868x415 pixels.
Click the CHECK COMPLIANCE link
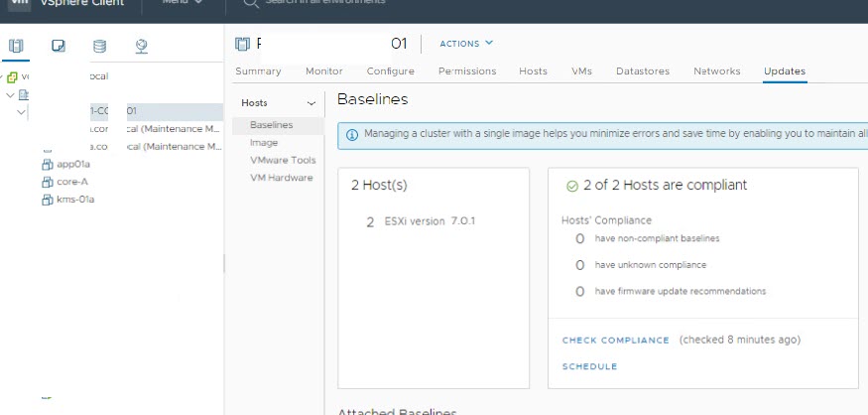pyautogui.click(x=615, y=341)
